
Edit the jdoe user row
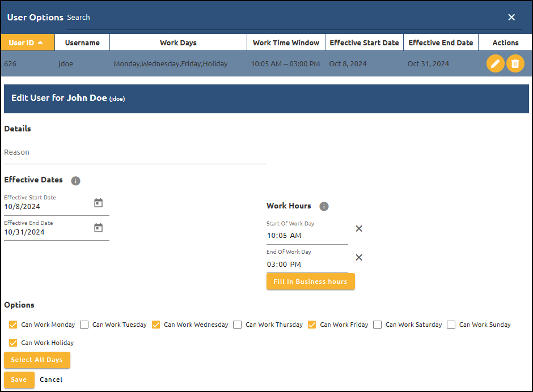(495, 63)
